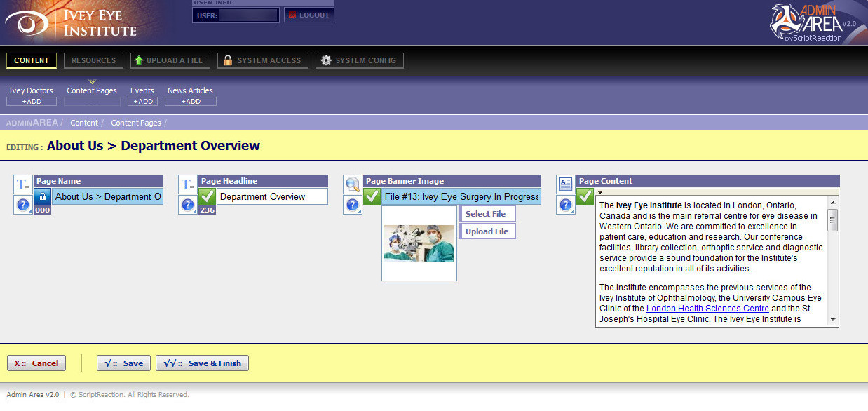Viewport: 868px width, 411px height.
Task: Expand the Page Content editor toolbar arrow
Action: click(600, 192)
